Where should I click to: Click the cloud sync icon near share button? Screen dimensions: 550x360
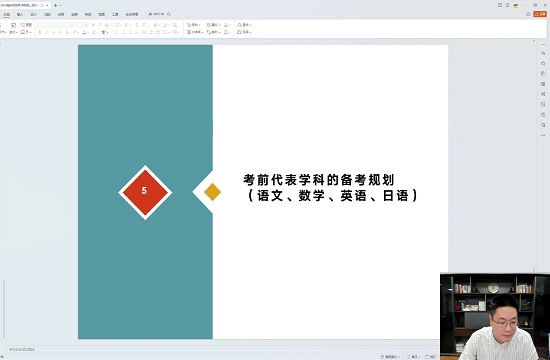coord(528,14)
